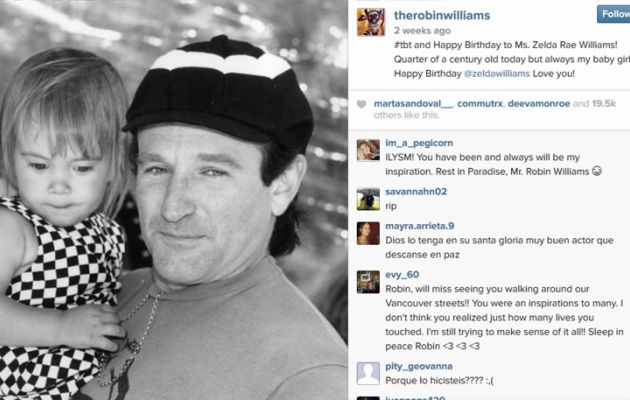Follow therobinwilliams account
The height and width of the screenshot is (400, 630).
pyautogui.click(x=614, y=14)
